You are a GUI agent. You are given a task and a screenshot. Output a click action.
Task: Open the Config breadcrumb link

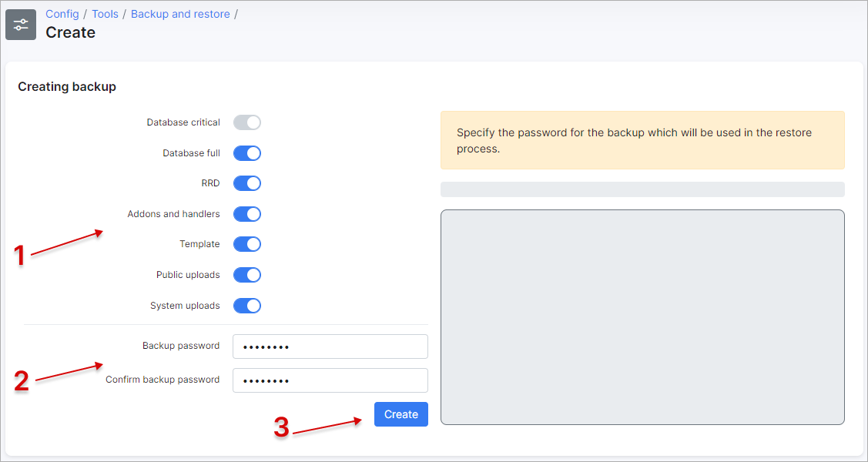(62, 14)
